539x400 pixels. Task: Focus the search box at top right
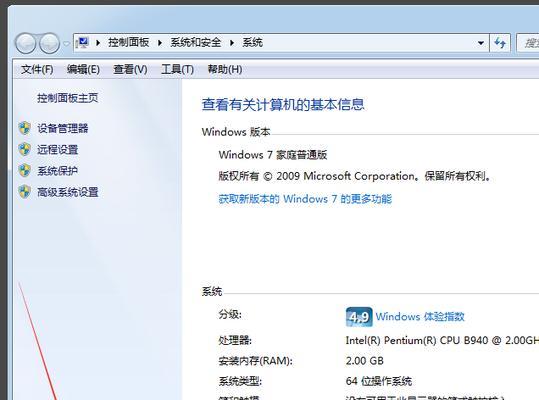click(x=528, y=43)
